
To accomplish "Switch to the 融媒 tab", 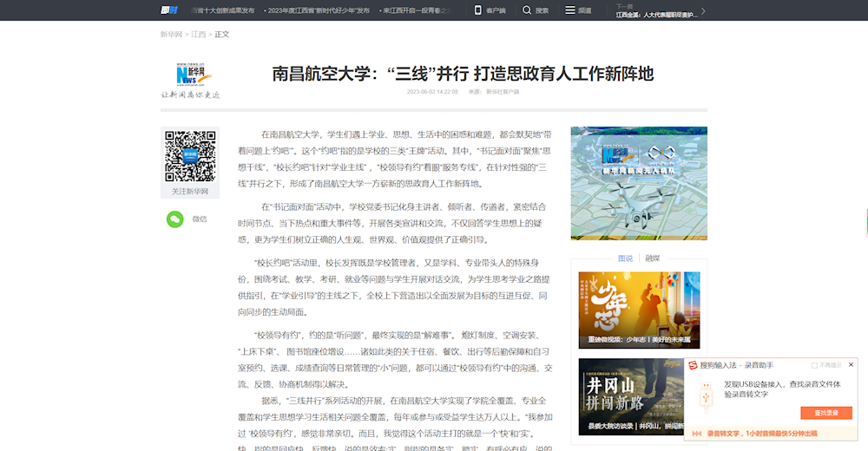I will pyautogui.click(x=652, y=258).
